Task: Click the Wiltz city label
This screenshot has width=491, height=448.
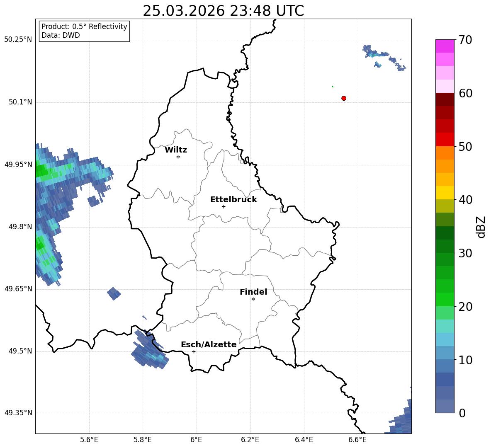Action: [x=176, y=150]
